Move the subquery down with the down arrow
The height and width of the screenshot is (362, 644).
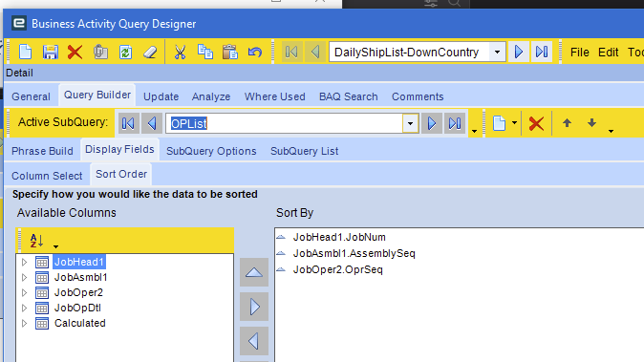click(x=591, y=122)
